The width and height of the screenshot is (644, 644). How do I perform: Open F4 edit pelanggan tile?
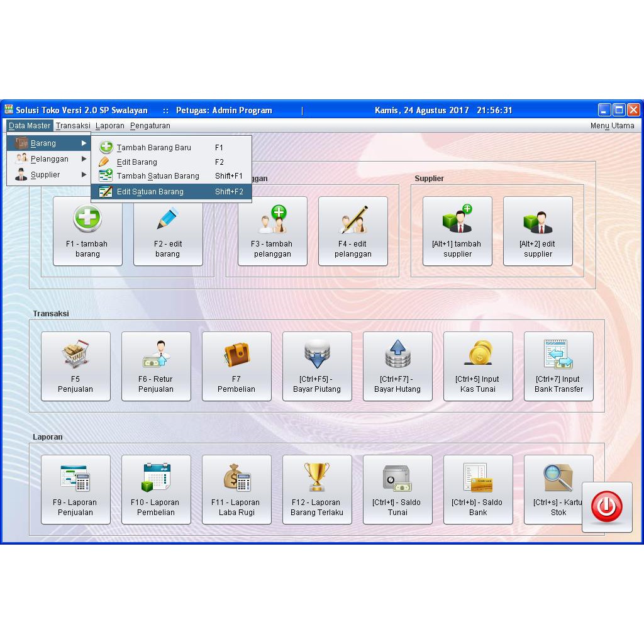pos(353,231)
